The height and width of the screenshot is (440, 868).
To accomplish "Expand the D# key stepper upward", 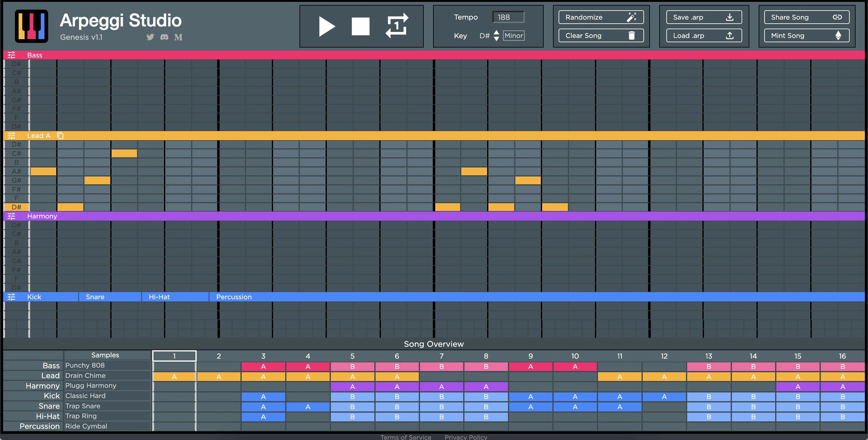I will [x=496, y=33].
